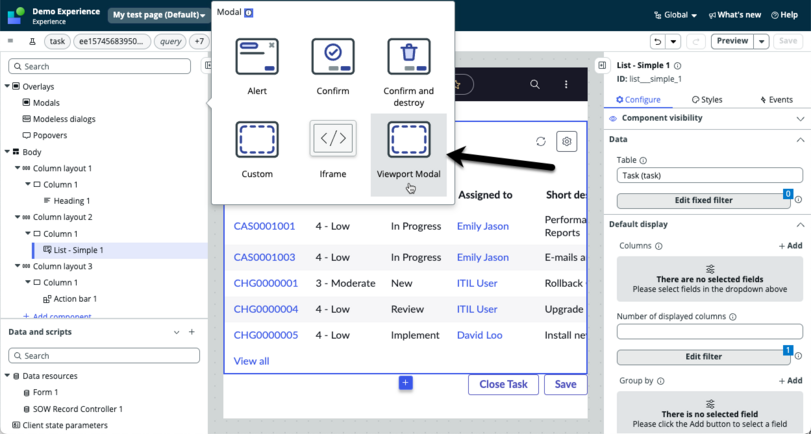Open the Preview options dropdown arrow
Screen dimensions: 811x434
click(x=761, y=41)
